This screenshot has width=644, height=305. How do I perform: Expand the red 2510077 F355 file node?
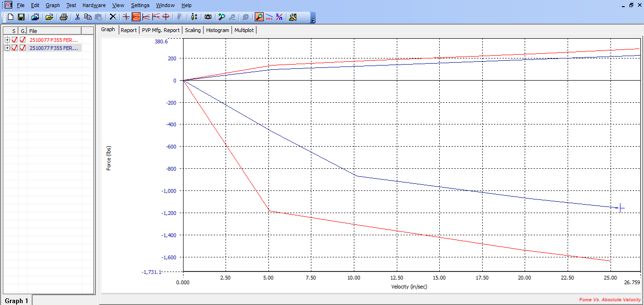[x=7, y=40]
